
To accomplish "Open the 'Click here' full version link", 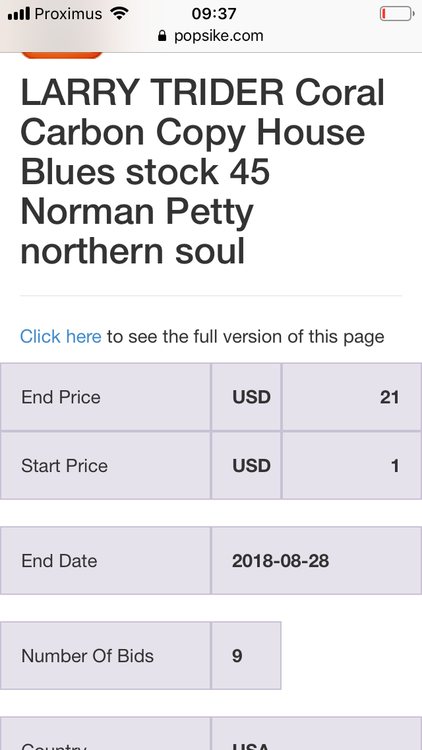I will coord(60,336).
